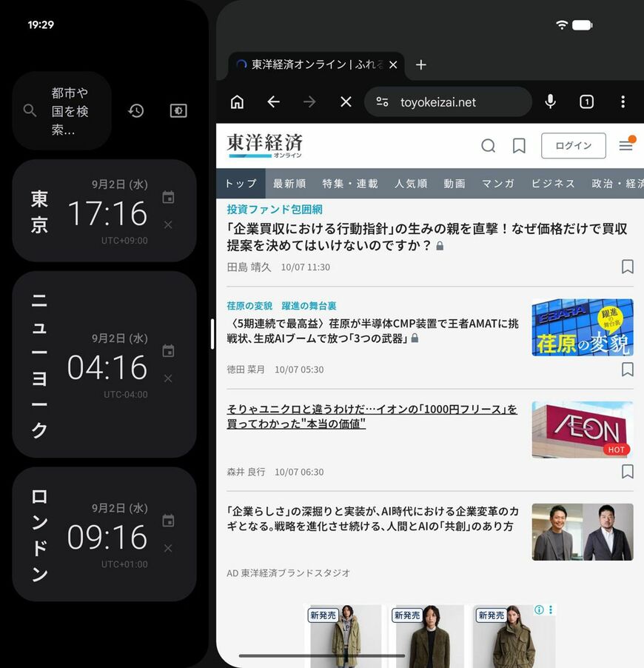Click the 04:16 New York time
Screen dimensions: 644x668
pyautogui.click(x=107, y=367)
